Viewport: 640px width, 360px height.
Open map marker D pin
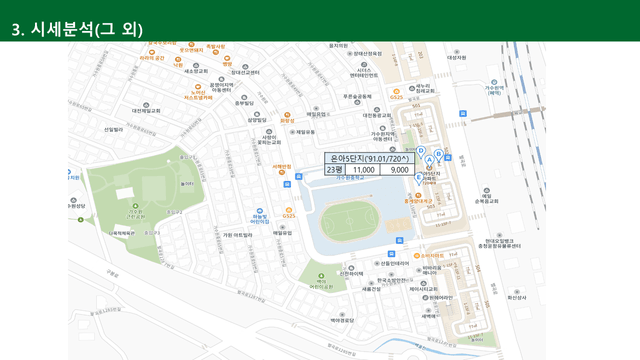pyautogui.click(x=421, y=151)
